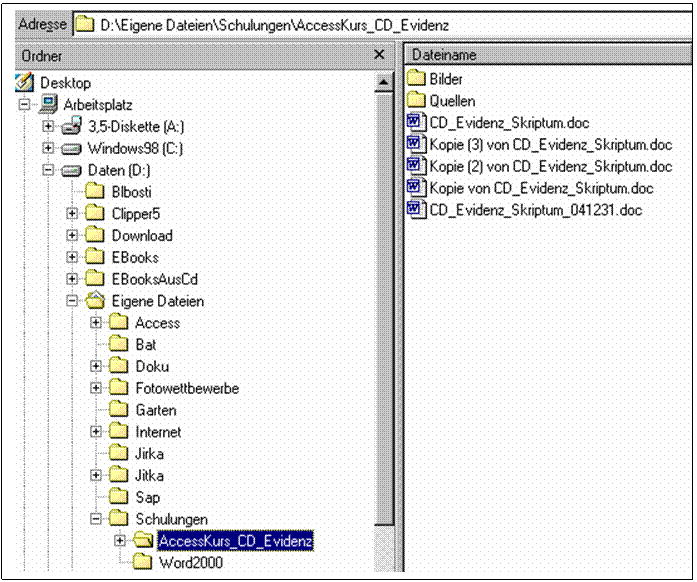Collapse the Arbeitsplatz tree node
The image size is (697, 582).
(25, 104)
